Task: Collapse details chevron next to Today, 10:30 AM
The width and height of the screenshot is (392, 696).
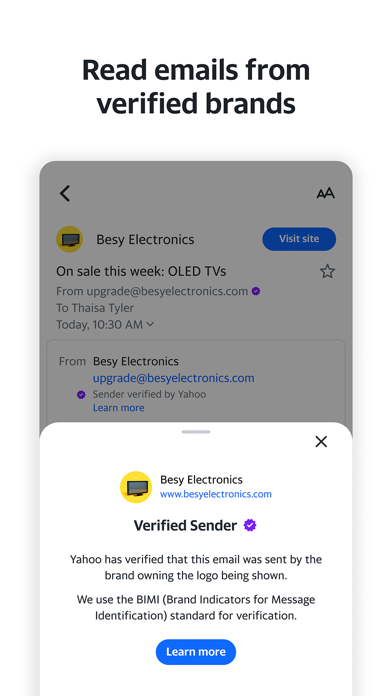Action: tap(150, 324)
